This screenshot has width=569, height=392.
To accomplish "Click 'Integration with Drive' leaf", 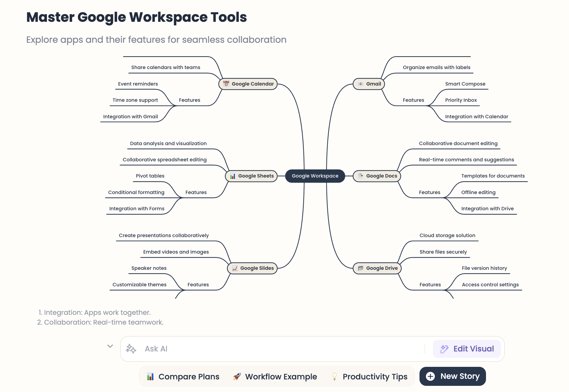I will tap(488, 209).
